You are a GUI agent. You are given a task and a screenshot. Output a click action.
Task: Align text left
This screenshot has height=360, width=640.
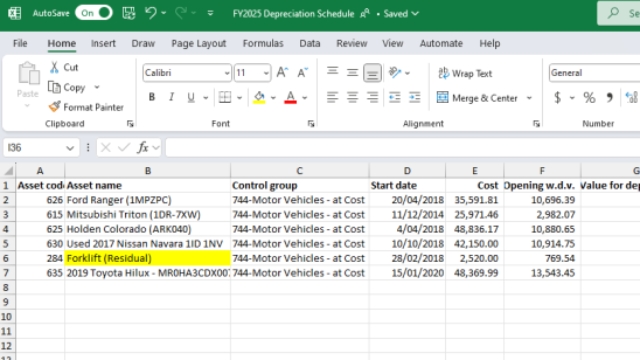point(333,97)
